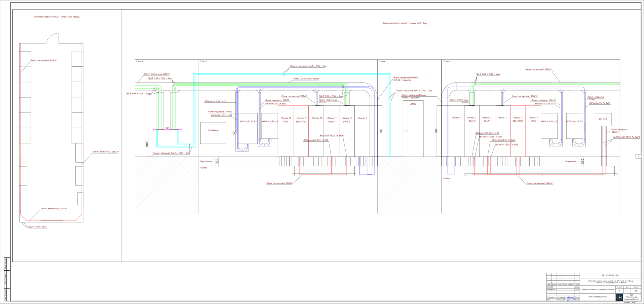Select the magenta ГЗШ busbar
Image resolution: width=644 pixels, height=304 pixels.
pos(167,130)
